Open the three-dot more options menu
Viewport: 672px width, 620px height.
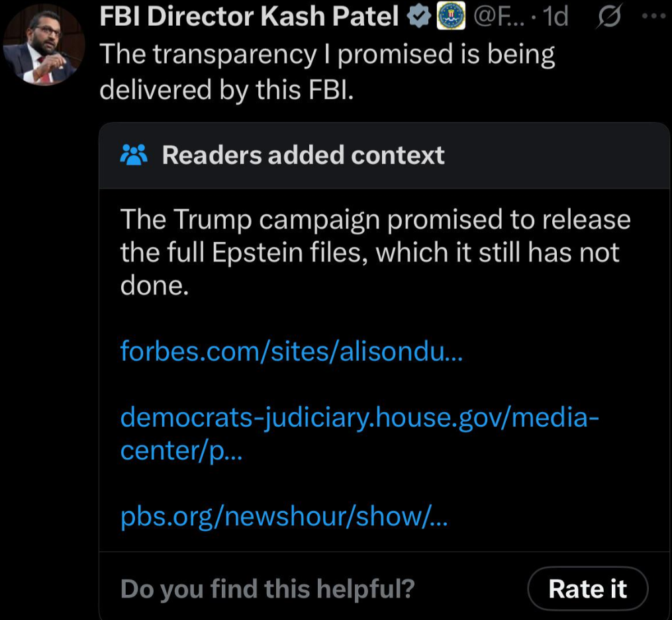pos(653,17)
